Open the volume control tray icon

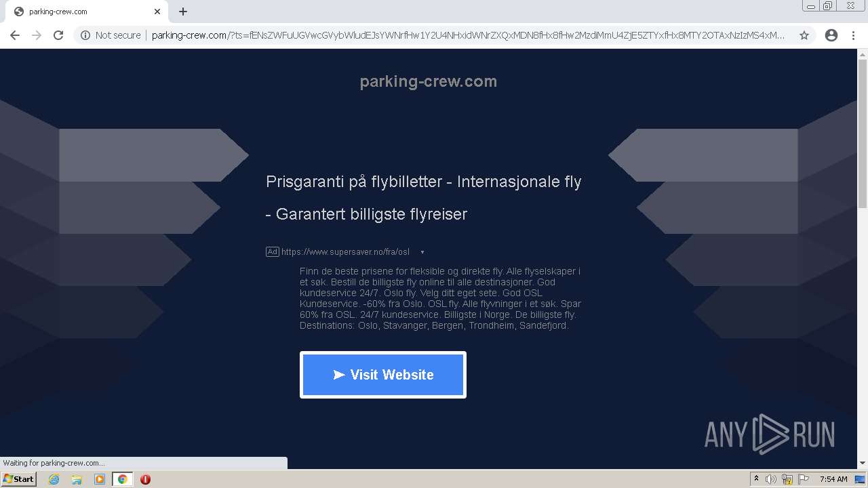(x=772, y=479)
